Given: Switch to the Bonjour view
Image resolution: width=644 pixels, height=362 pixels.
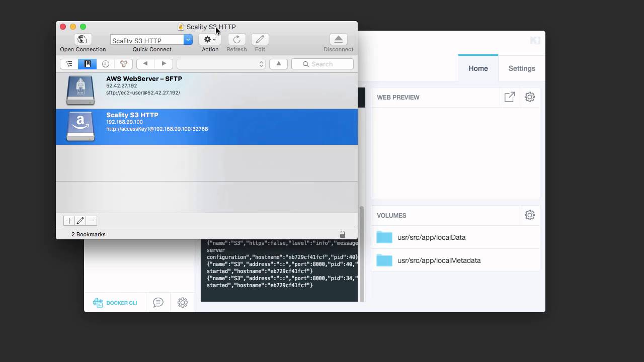Looking at the screenshot, I should (x=123, y=64).
